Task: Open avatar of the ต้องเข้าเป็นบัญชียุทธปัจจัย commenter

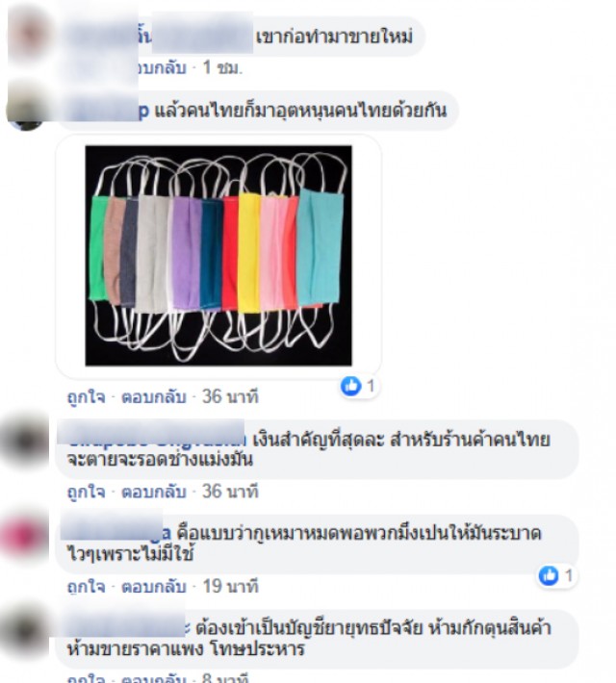Action: pyautogui.click(x=26, y=630)
